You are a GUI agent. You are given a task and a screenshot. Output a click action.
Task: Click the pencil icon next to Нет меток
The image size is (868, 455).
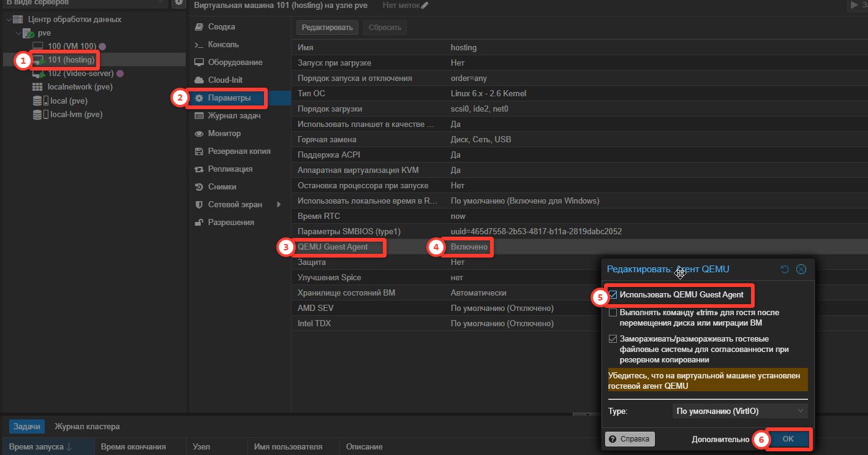[425, 6]
